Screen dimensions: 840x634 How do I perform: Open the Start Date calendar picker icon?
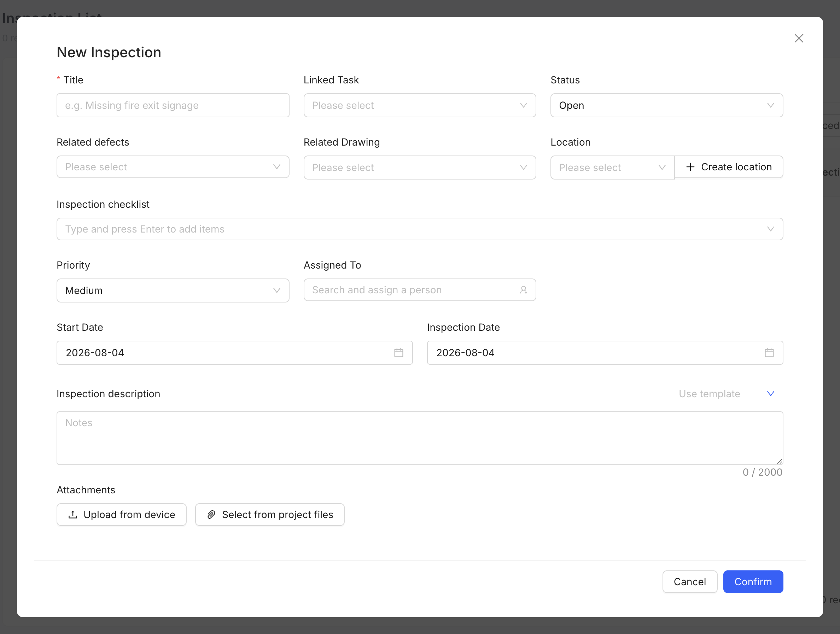pos(398,353)
